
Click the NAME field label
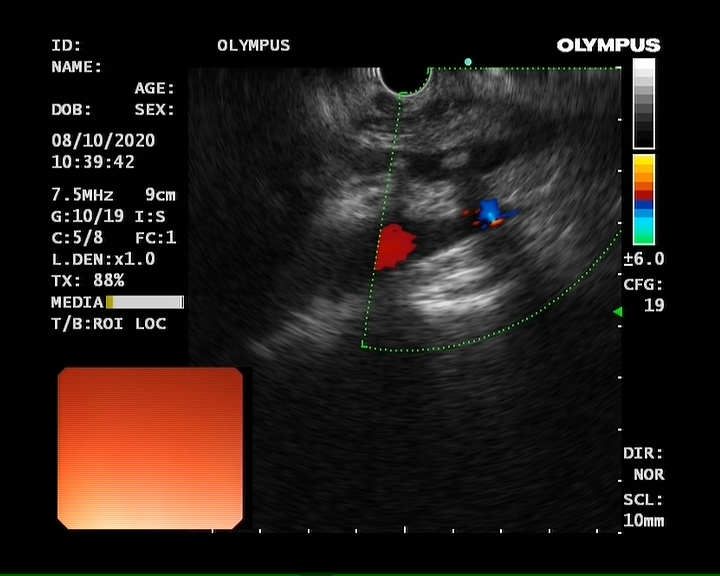(77, 67)
